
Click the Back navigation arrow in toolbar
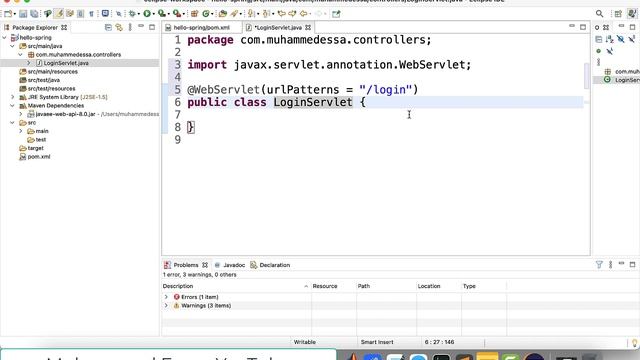(303, 14)
